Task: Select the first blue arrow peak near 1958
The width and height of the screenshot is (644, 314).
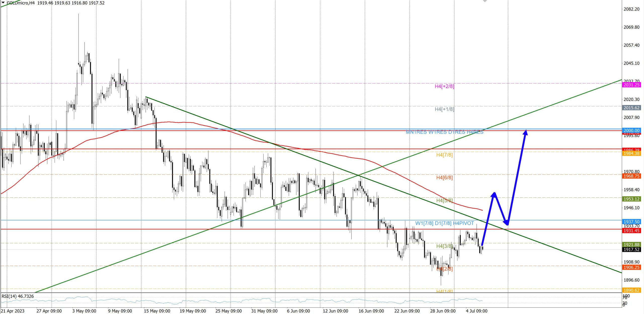Action: (494, 194)
